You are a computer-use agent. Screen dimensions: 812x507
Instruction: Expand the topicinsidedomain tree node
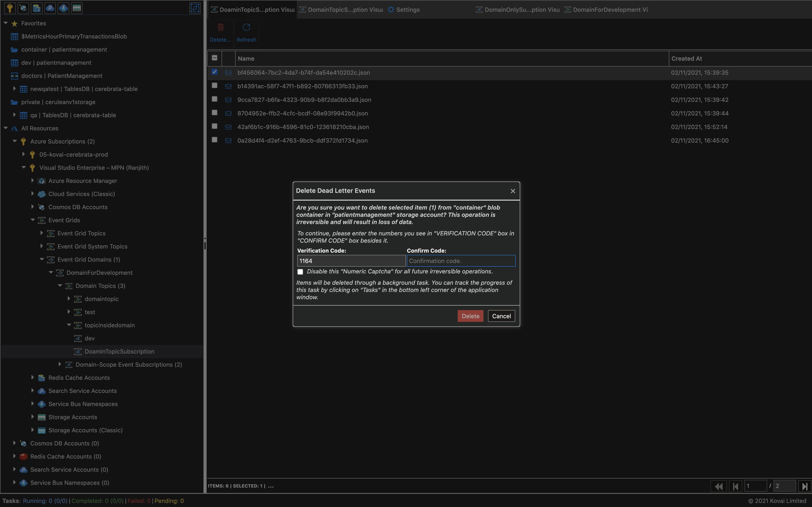click(68, 325)
